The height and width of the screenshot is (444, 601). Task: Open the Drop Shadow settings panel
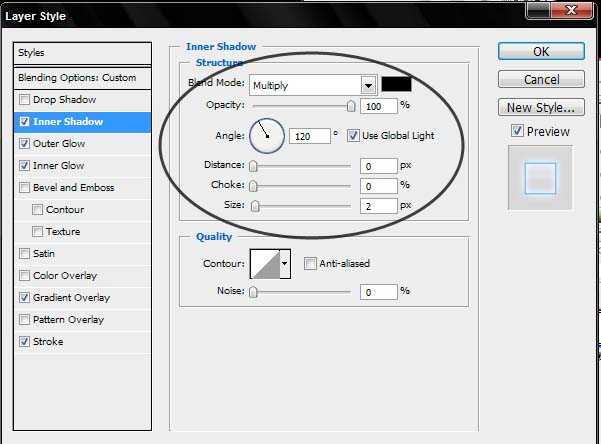(64, 100)
